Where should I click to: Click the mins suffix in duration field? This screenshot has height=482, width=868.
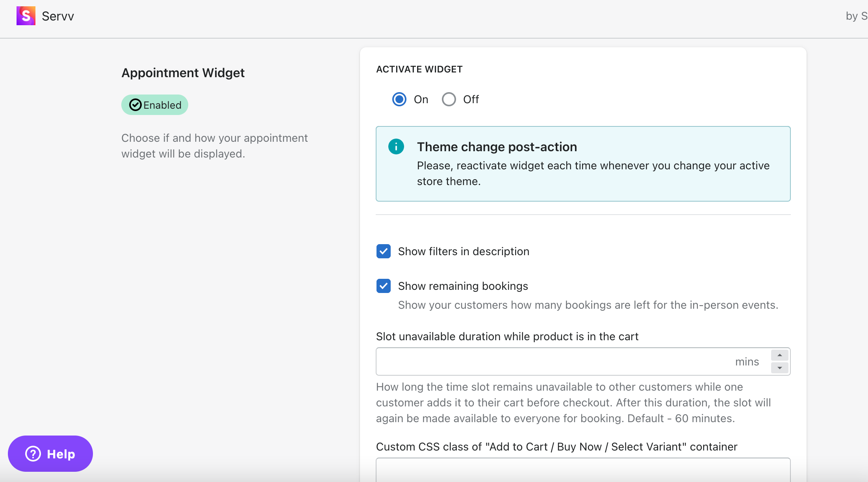coord(747,361)
